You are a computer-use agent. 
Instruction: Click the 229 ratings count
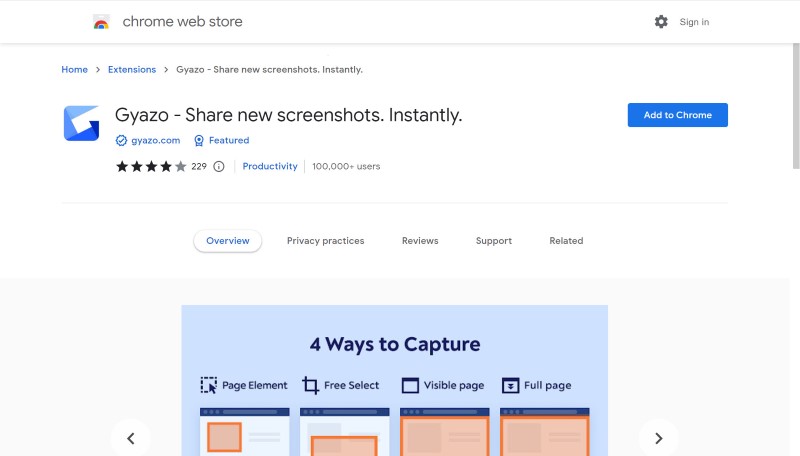point(199,166)
